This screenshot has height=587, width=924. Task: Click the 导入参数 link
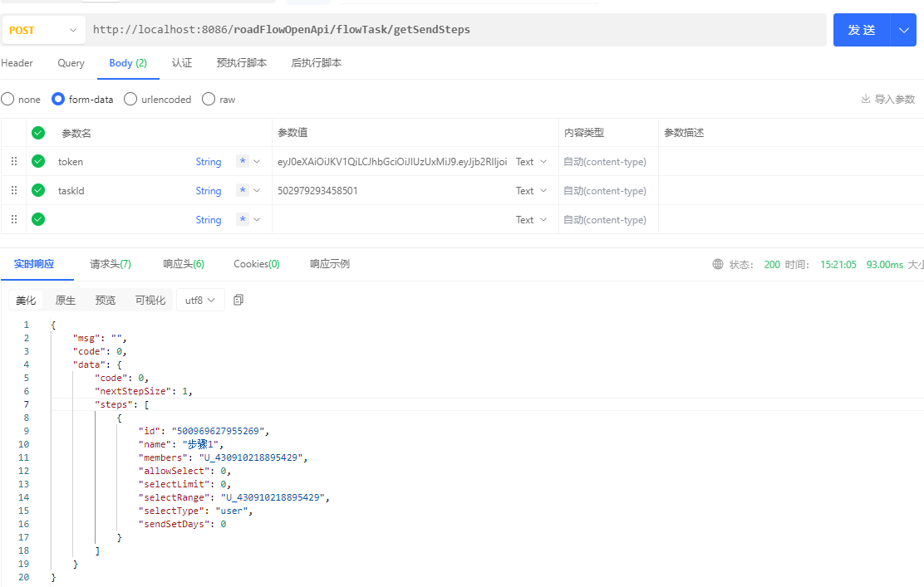895,99
